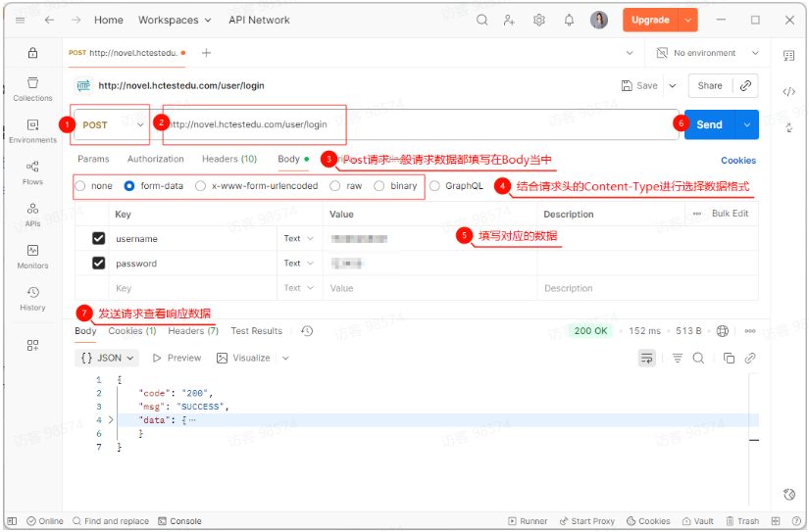
Task: Open Environments in the sidebar
Action: [x=32, y=131]
